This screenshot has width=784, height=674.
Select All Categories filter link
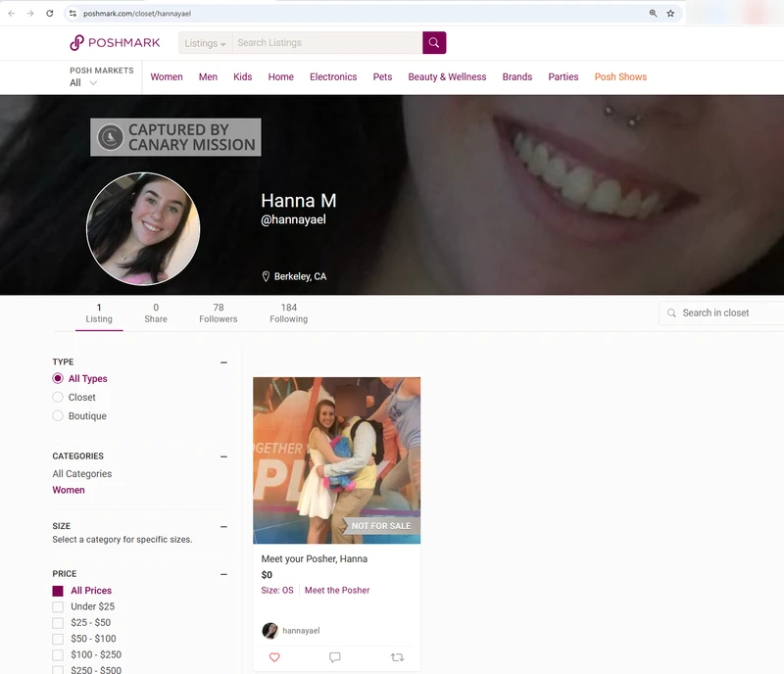coord(82,473)
